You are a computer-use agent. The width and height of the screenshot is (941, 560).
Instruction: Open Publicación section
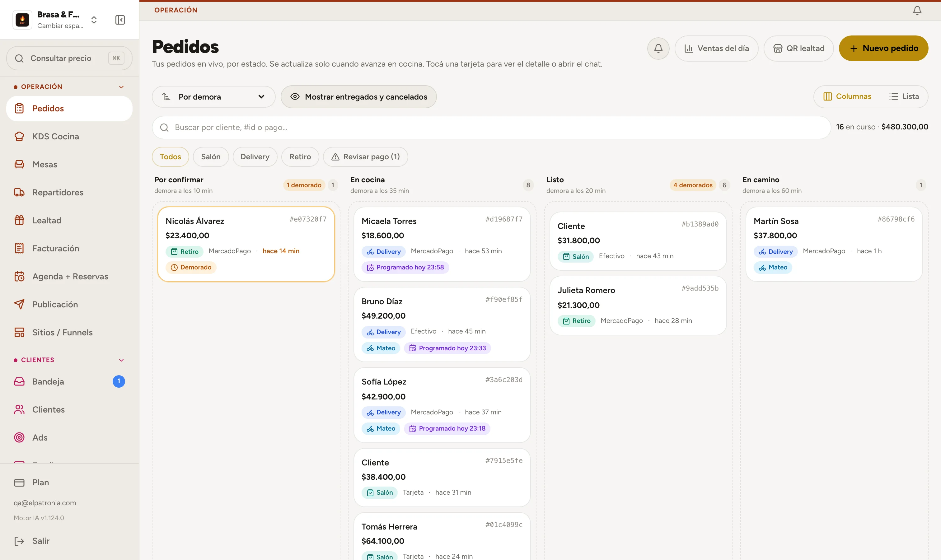pyautogui.click(x=69, y=304)
